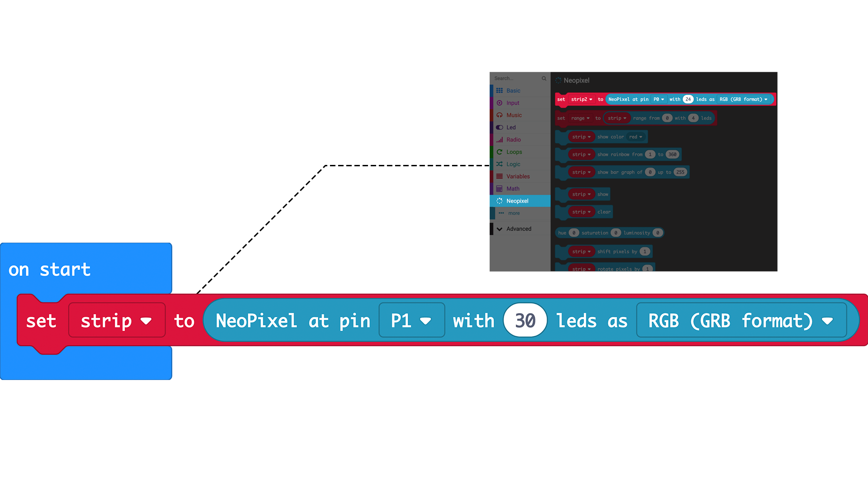This screenshot has width=868, height=488.
Task: Click the Input target icon
Action: tap(500, 103)
